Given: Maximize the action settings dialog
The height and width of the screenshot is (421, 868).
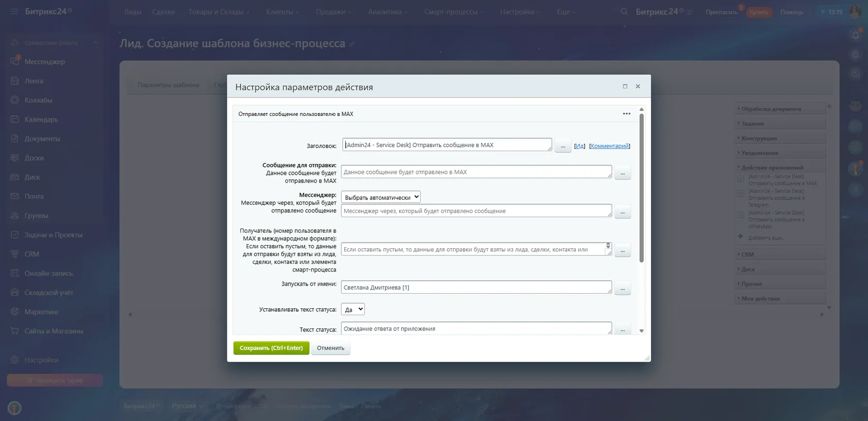Looking at the screenshot, I should [x=625, y=86].
